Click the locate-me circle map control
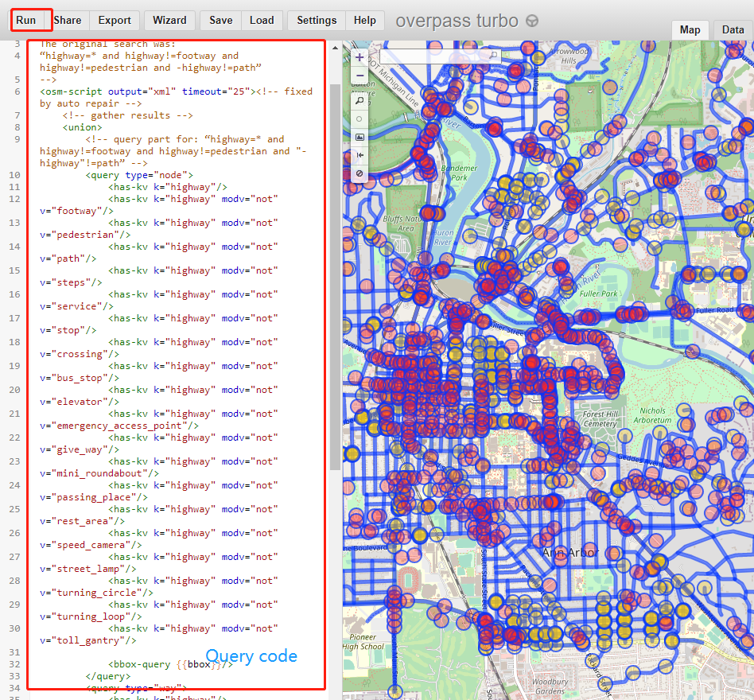Image resolution: width=754 pixels, height=700 pixels. point(360,119)
